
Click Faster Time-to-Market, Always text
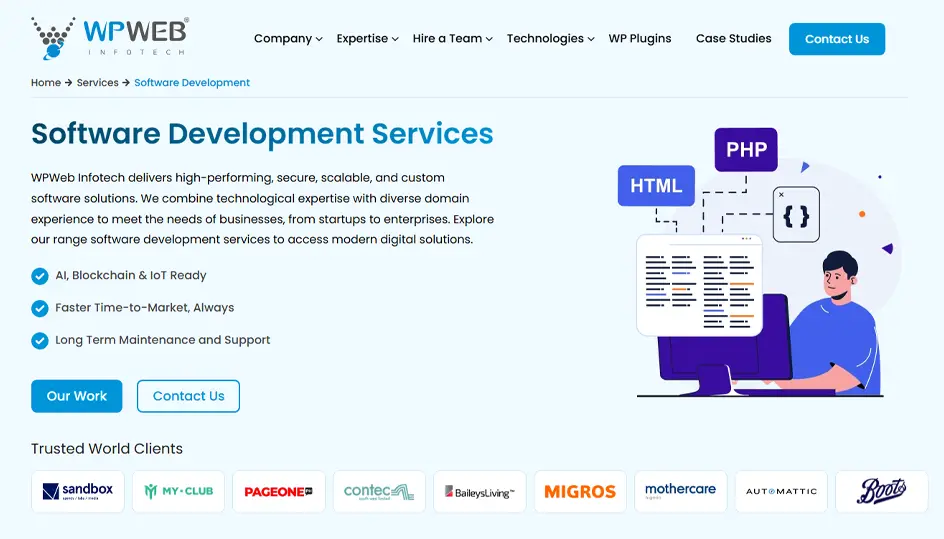pos(144,308)
